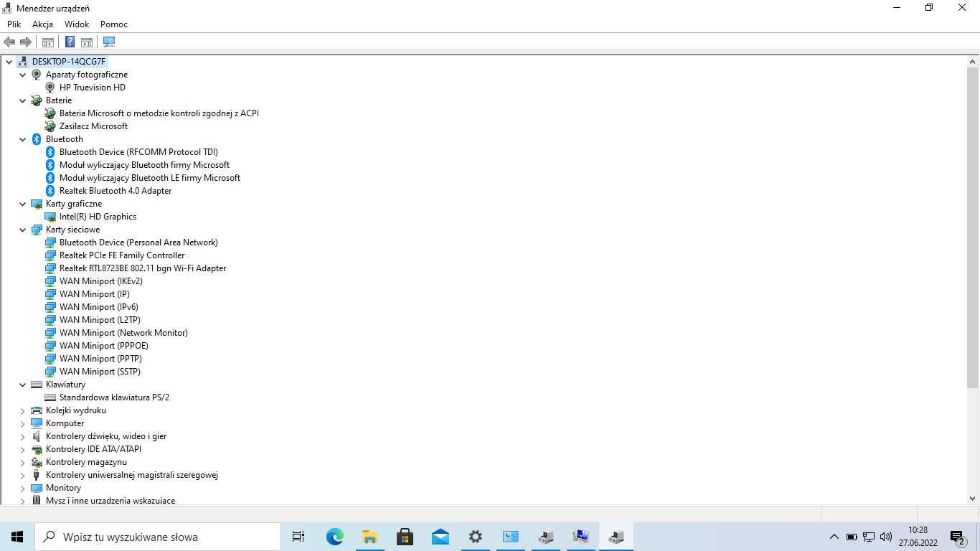Click the taskbar search box Wpisz tu wyszukiwane słowa
This screenshot has height=551, width=980.
click(x=158, y=537)
